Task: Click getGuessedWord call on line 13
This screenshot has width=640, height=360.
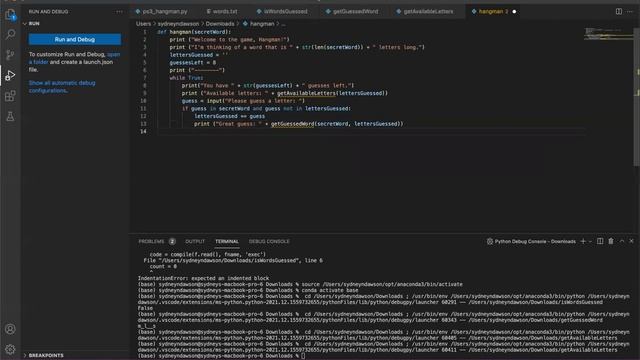Action: pyautogui.click(x=293, y=124)
